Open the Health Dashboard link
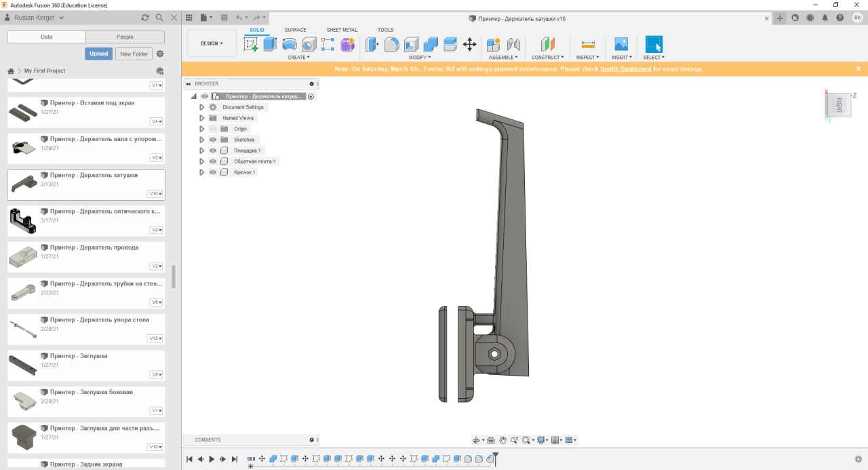Viewport: 868px width, 470px height. click(625, 68)
